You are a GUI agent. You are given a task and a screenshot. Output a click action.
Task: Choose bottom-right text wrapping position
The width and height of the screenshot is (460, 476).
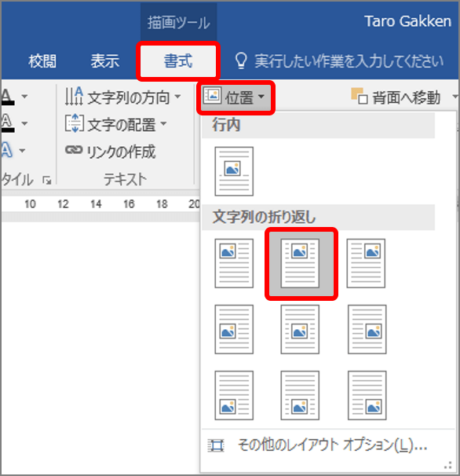(367, 395)
